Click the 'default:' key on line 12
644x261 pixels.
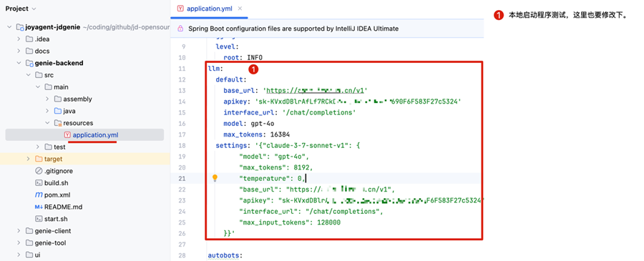(x=231, y=79)
